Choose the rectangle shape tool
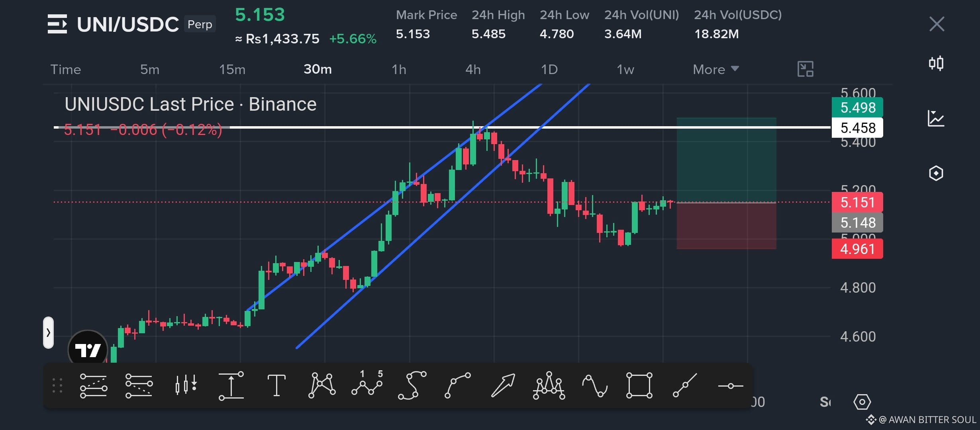This screenshot has width=980, height=430. click(639, 385)
